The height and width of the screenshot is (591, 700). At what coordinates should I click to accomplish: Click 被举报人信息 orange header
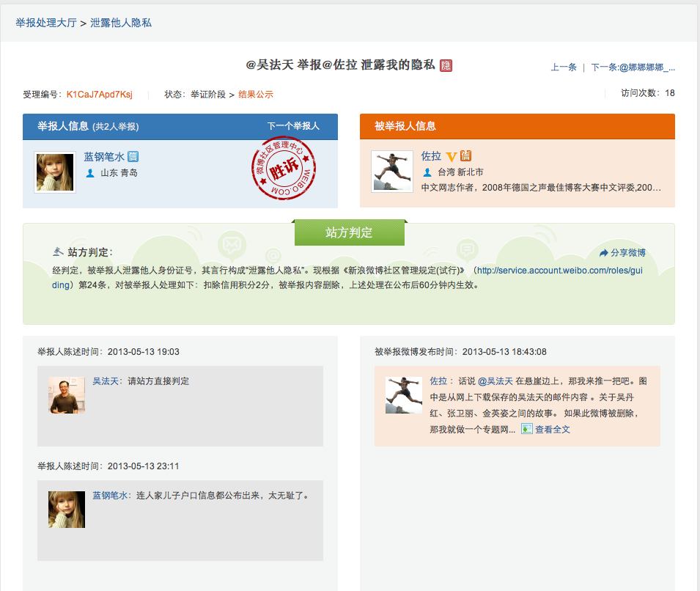click(x=405, y=126)
